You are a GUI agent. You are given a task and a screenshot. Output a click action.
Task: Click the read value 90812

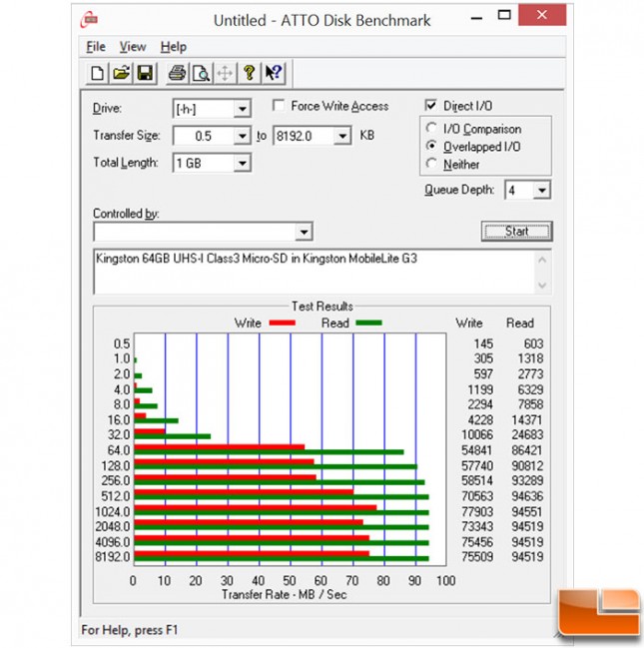coord(527,465)
